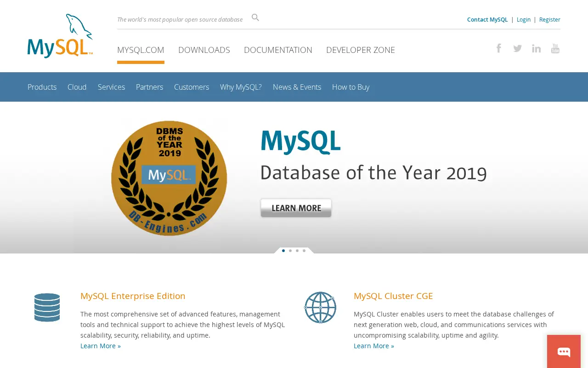The width and height of the screenshot is (588, 368).
Task: Open the MySQL Enterprise Edition heading link
Action: click(x=133, y=296)
